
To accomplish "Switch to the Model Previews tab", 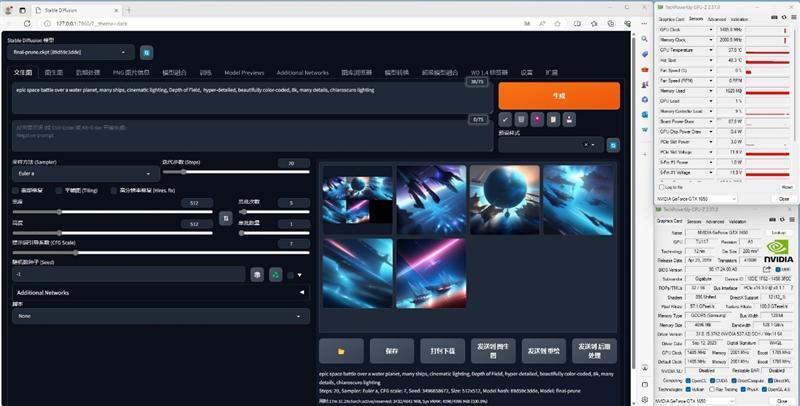I will coord(244,73).
